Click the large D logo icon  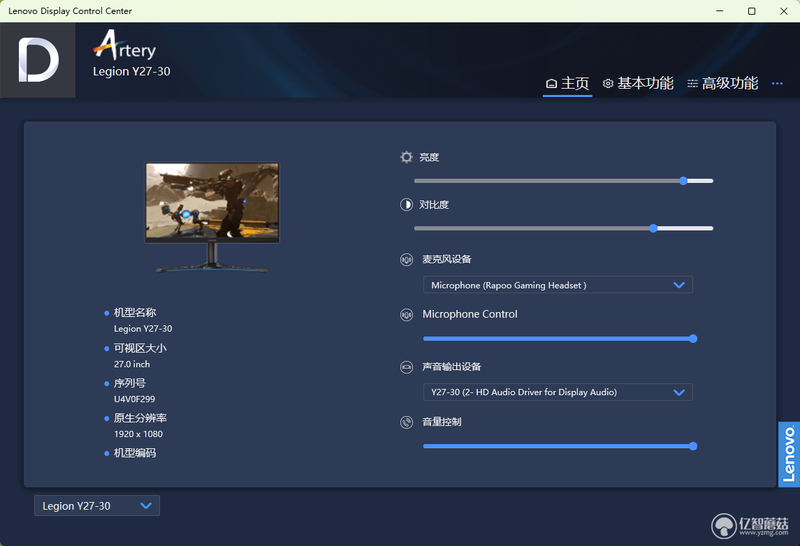pos(38,60)
